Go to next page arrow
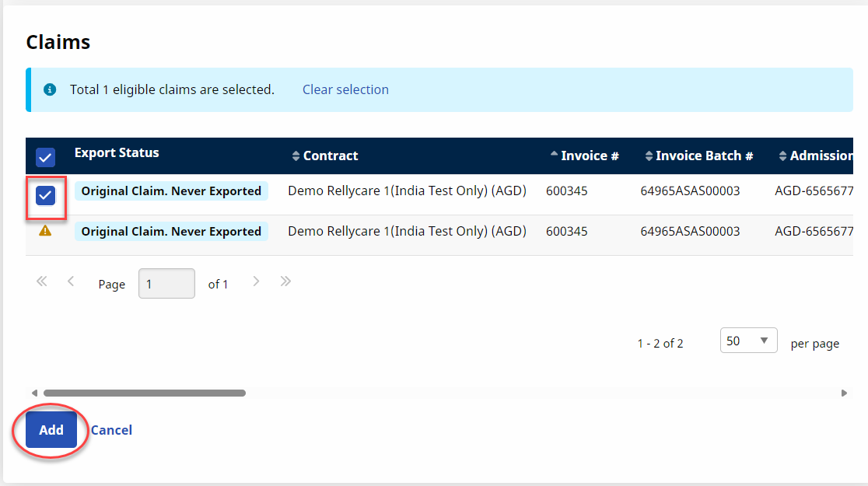 coord(256,282)
